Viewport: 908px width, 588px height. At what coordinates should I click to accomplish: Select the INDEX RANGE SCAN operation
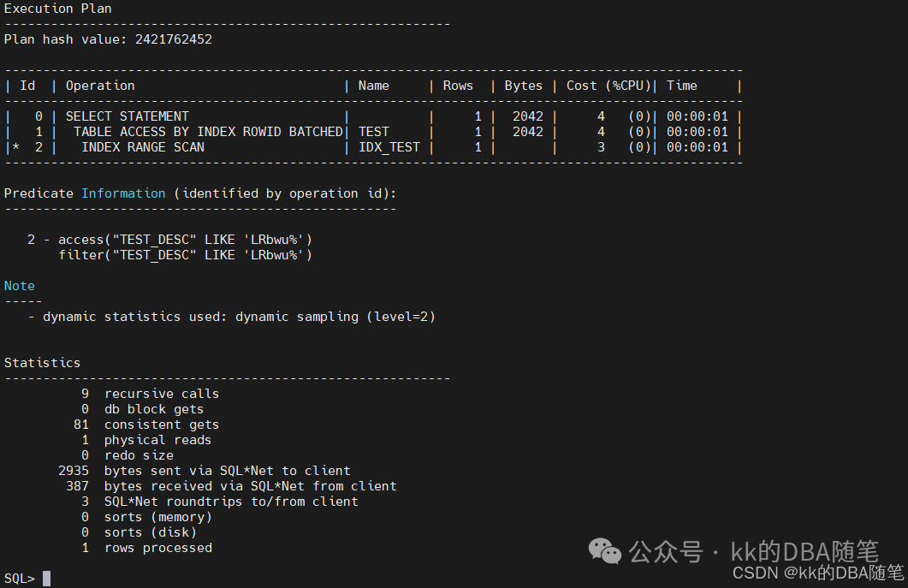[143, 147]
